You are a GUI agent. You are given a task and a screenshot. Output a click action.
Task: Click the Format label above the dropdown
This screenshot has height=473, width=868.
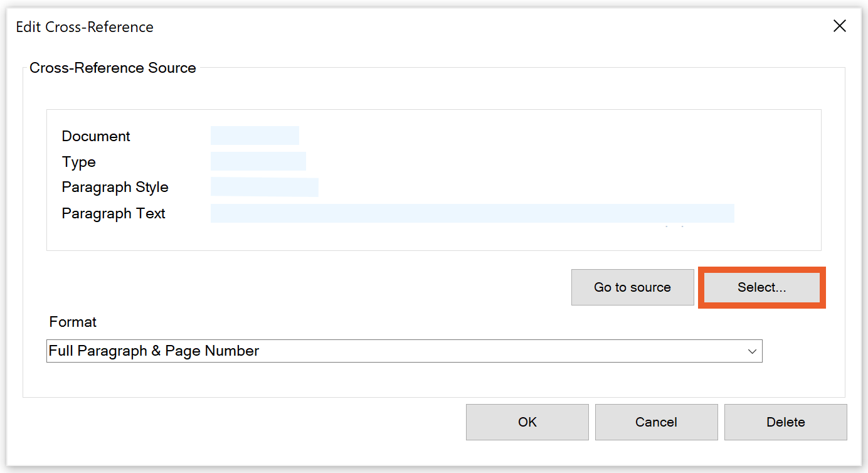[x=73, y=322]
